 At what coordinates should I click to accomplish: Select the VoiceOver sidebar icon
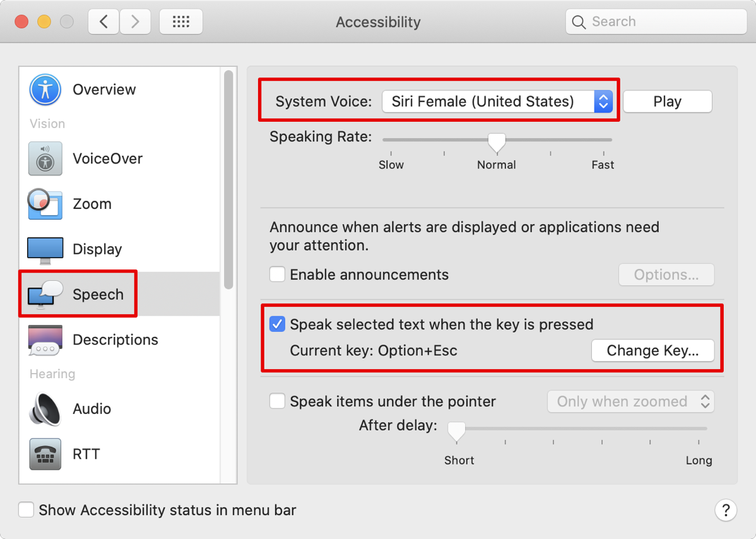click(x=45, y=158)
